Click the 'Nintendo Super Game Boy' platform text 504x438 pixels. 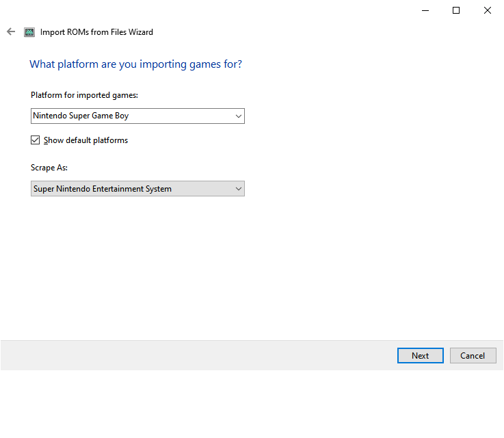81,116
